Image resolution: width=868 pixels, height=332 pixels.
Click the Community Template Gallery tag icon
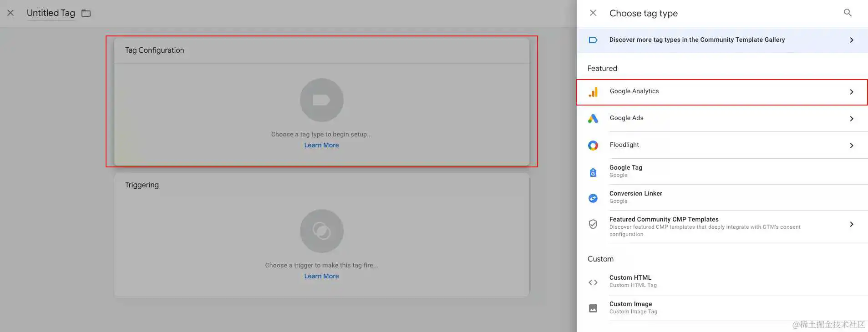click(593, 40)
